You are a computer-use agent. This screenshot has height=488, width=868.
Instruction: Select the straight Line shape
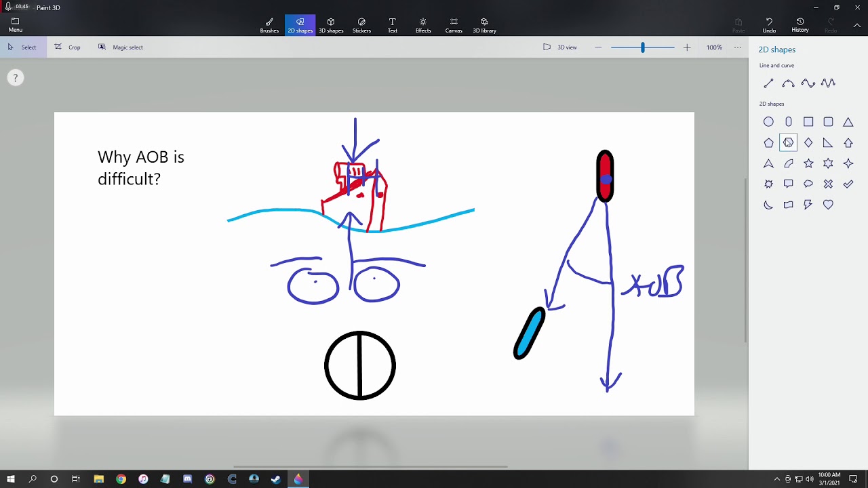(x=768, y=83)
